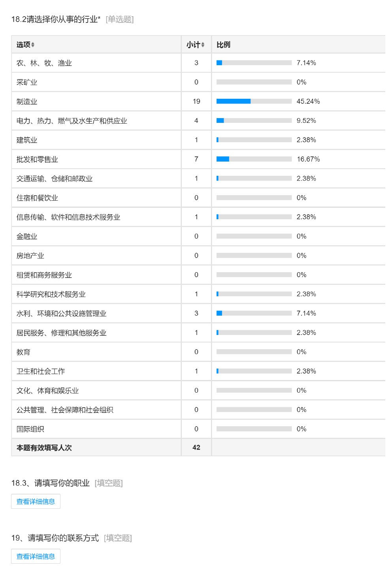The height and width of the screenshot is (587, 392).
Task: Click the 批发和零售业 16.67% progress bar
Action: tap(254, 159)
